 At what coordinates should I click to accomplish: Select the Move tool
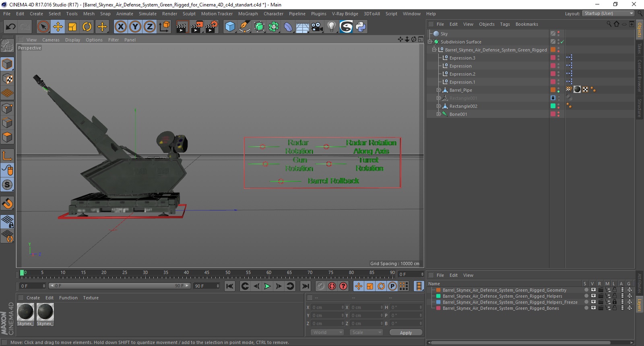(58, 27)
